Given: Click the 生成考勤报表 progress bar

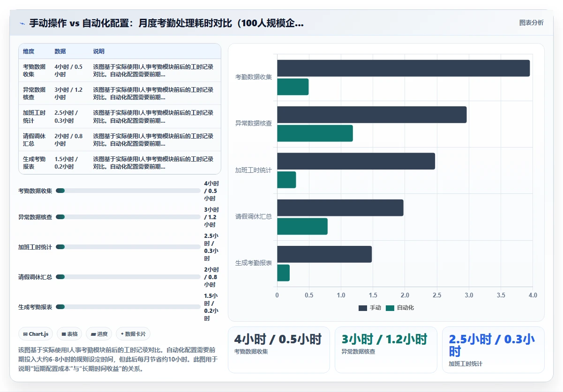Looking at the screenshot, I should [x=128, y=307].
